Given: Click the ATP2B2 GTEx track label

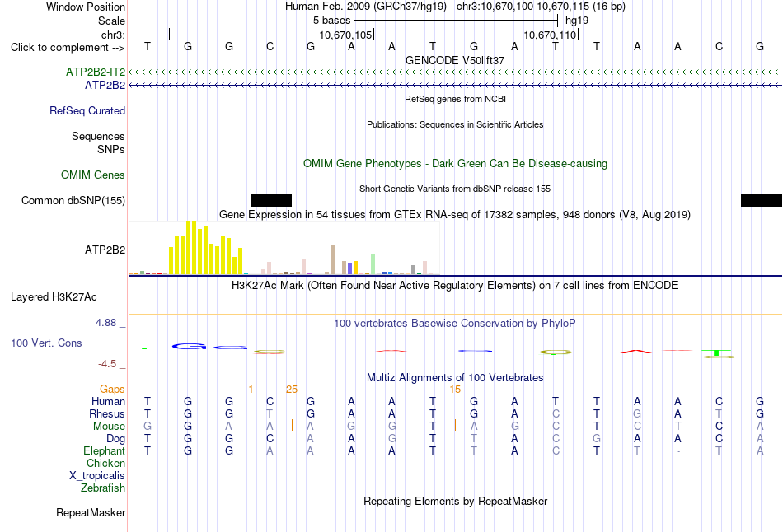Looking at the screenshot, I should (x=105, y=250).
